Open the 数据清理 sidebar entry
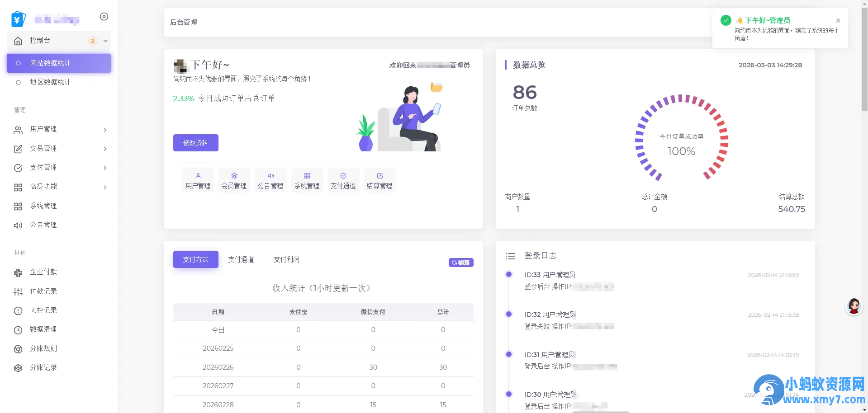This screenshot has height=413, width=868. 43,329
